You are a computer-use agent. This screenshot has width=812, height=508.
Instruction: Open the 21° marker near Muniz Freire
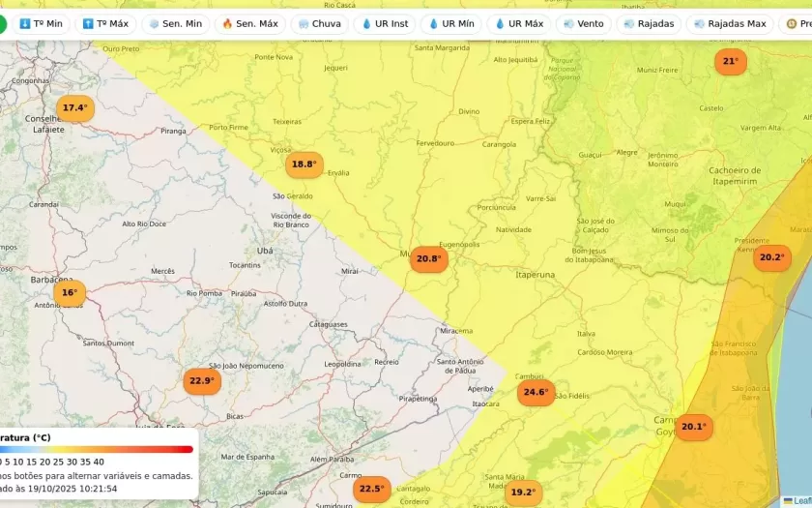click(730, 62)
